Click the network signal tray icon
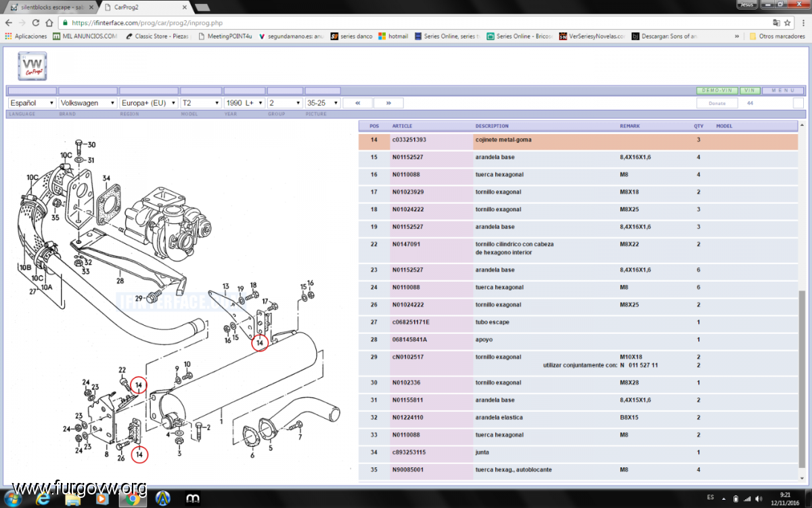 [748, 499]
